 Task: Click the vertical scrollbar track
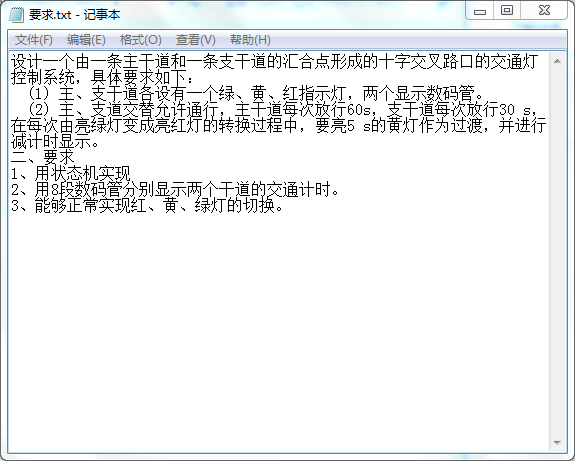557,252
